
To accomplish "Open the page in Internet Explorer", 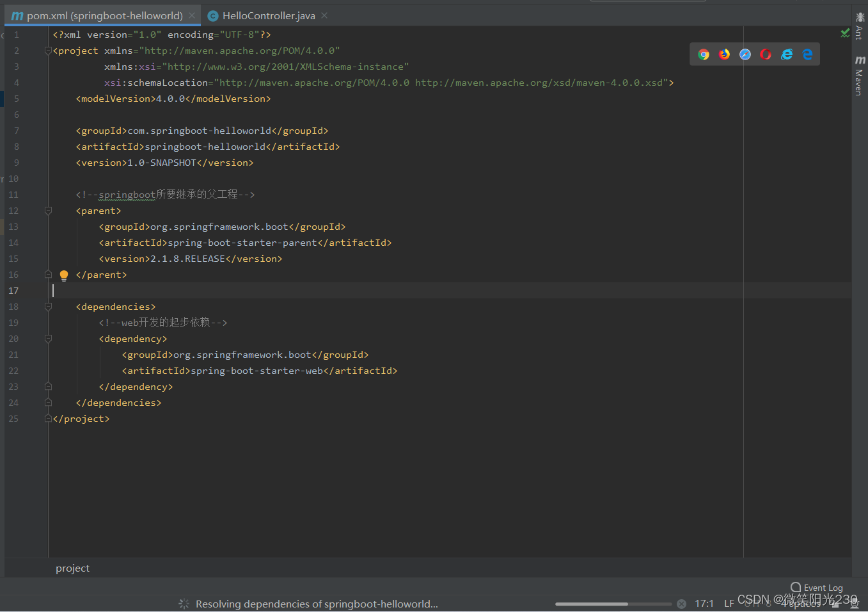I will [787, 54].
